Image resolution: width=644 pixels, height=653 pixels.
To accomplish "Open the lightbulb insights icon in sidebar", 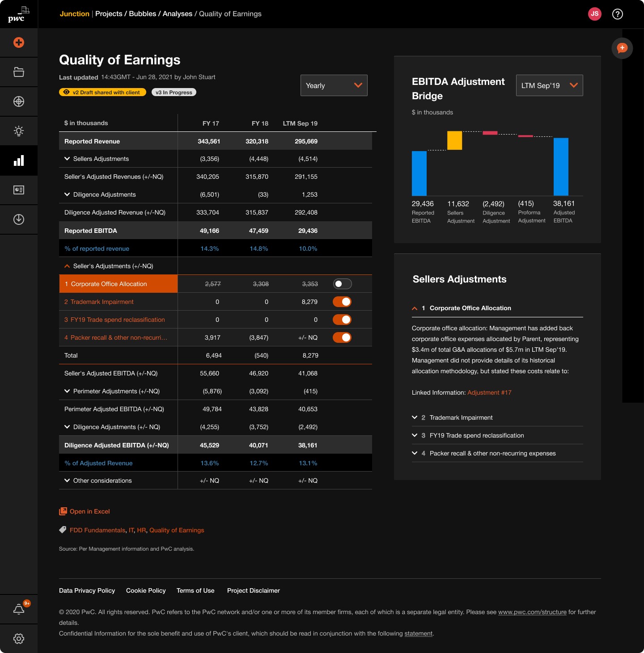I will click(19, 131).
